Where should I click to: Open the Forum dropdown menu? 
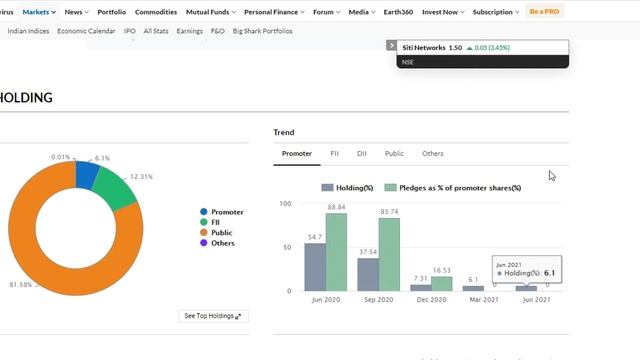pos(326,12)
